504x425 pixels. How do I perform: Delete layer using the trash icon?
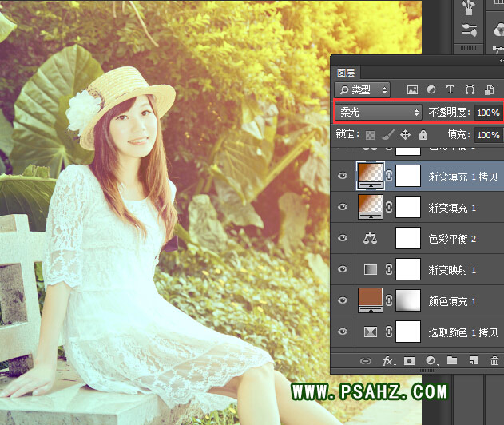coord(494,361)
